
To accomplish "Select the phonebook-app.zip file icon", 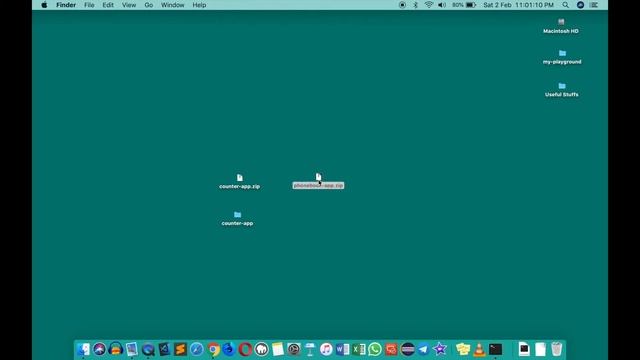I will pyautogui.click(x=318, y=177).
